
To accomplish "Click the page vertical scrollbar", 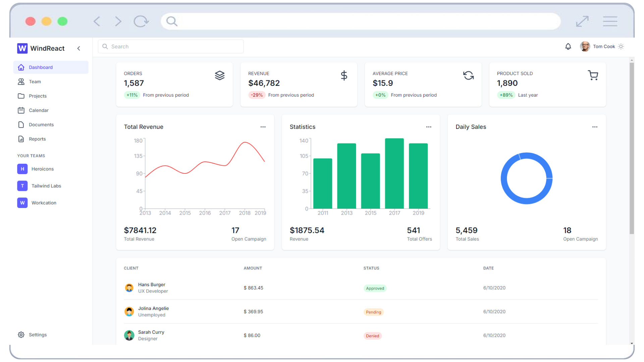I will pyautogui.click(x=632, y=148).
